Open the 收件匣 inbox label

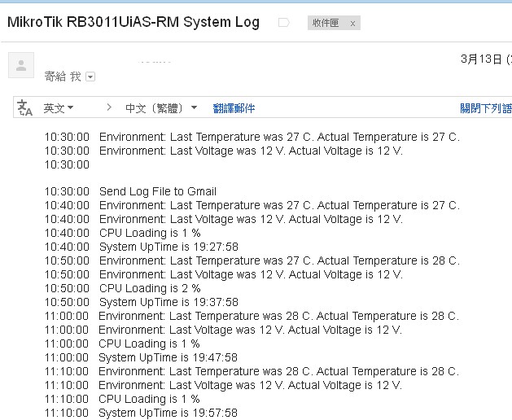(326, 23)
